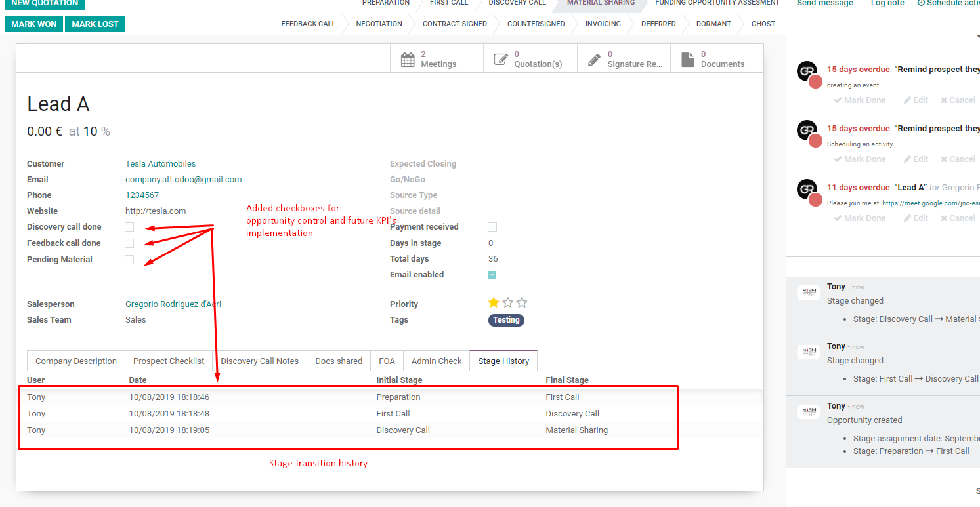Open the Documents file icon
Image resolution: width=980 pixels, height=507 pixels.
pyautogui.click(x=687, y=60)
